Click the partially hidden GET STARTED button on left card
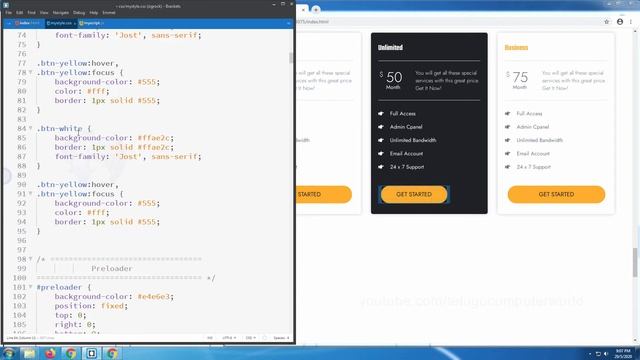This screenshot has width=640, height=360. tap(324, 194)
